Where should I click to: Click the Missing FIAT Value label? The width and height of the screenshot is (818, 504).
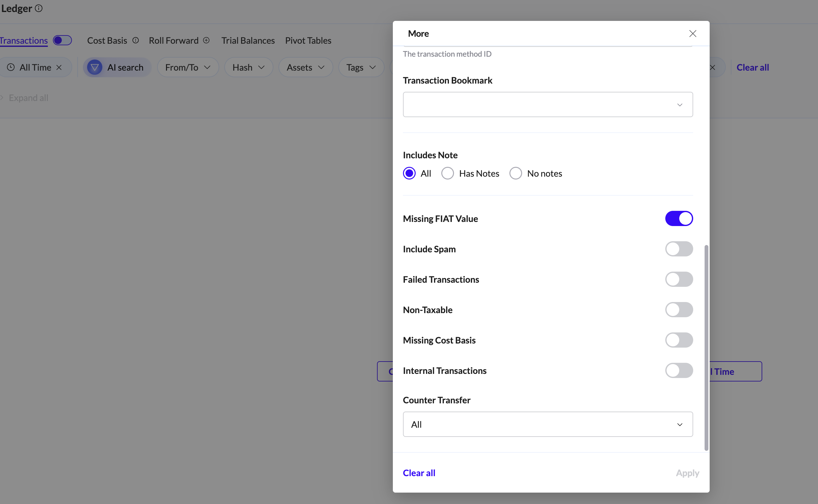pos(440,219)
